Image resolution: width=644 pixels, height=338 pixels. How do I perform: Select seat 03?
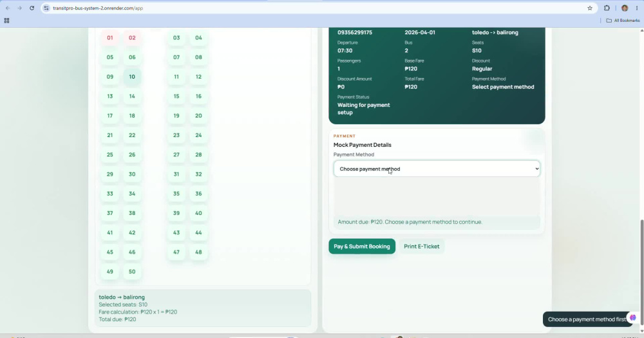coord(176,38)
